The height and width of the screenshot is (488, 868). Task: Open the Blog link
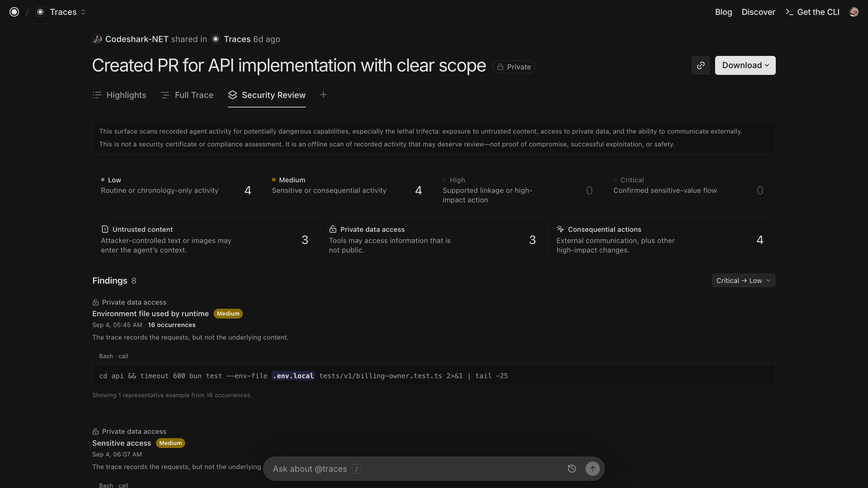coord(724,12)
